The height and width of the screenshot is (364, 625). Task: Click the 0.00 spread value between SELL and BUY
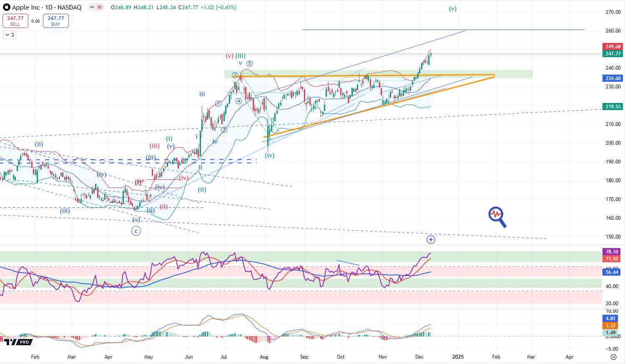coord(35,21)
